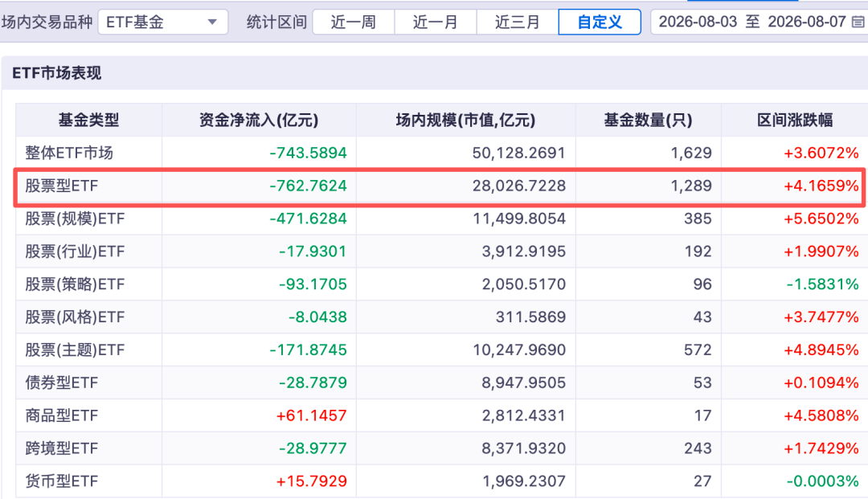Select the 商品型ETF row label
Screen dimensions: 868x499
[x=61, y=415]
